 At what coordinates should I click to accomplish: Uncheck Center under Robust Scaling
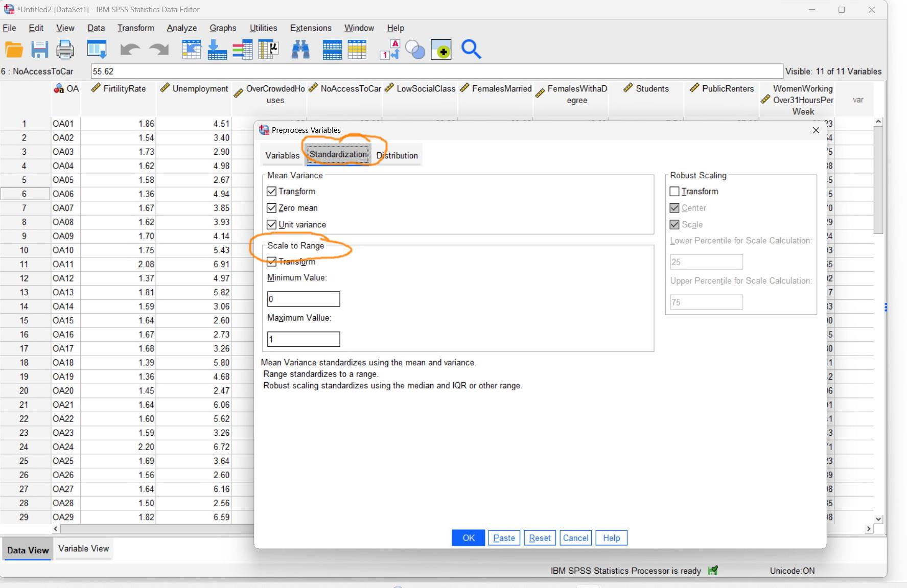(674, 207)
